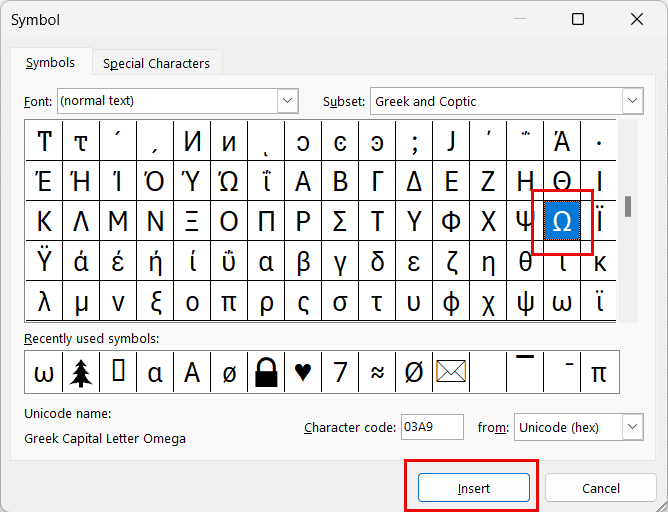
Task: Select lowercase xi in symbol grid
Action: pyautogui.click(x=155, y=301)
